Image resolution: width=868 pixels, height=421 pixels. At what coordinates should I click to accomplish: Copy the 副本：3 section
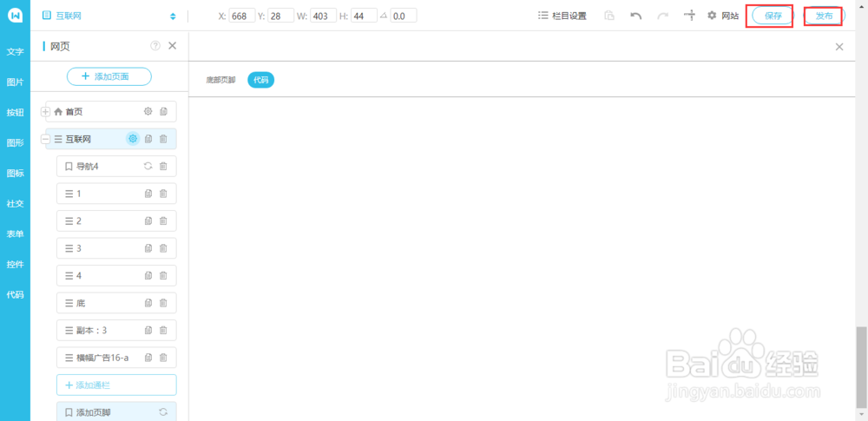click(x=148, y=330)
